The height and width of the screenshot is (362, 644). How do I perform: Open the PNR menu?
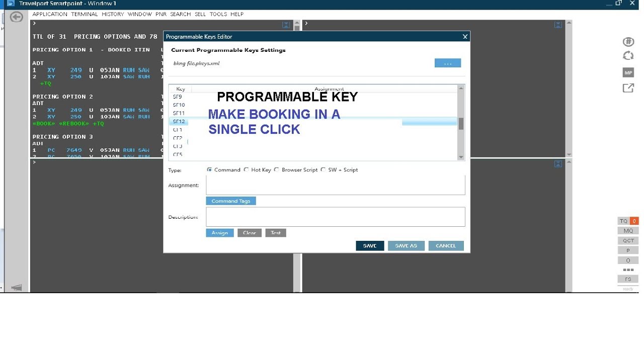click(x=161, y=14)
